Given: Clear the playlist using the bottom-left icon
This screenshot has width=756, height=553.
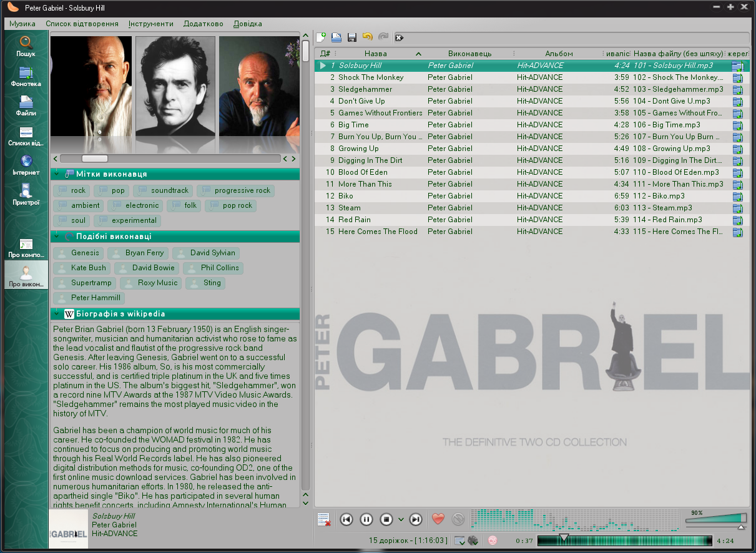Looking at the screenshot, I should 323,519.
